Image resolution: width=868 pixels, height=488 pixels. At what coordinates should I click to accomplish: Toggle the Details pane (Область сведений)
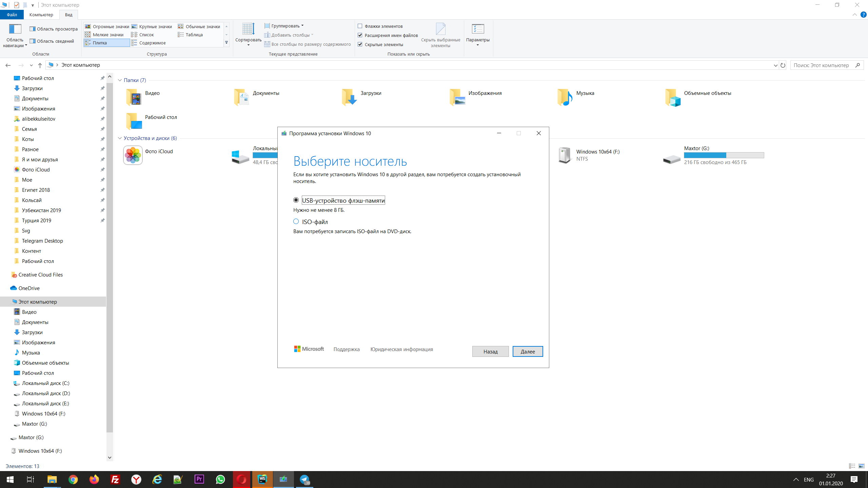[x=52, y=41]
